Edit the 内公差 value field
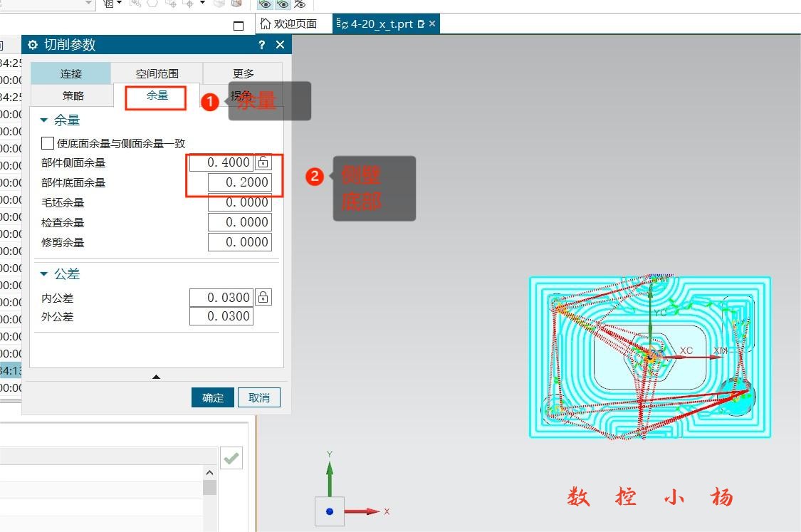 pyautogui.click(x=221, y=298)
